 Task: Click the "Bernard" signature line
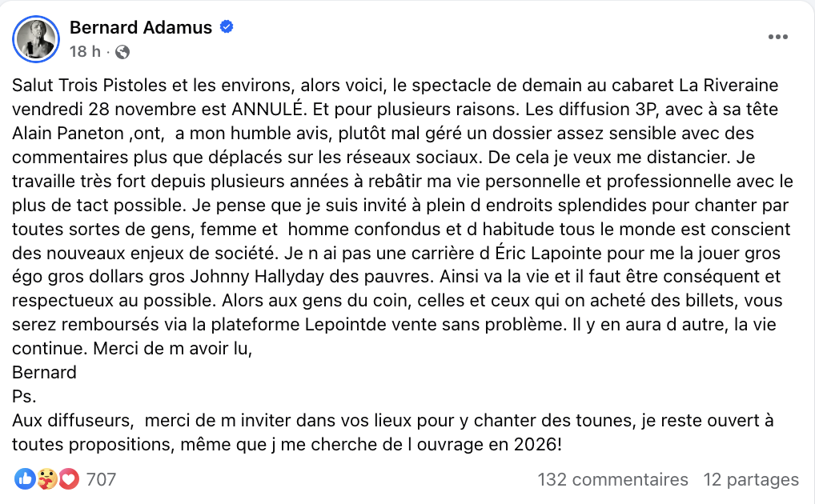click(45, 373)
